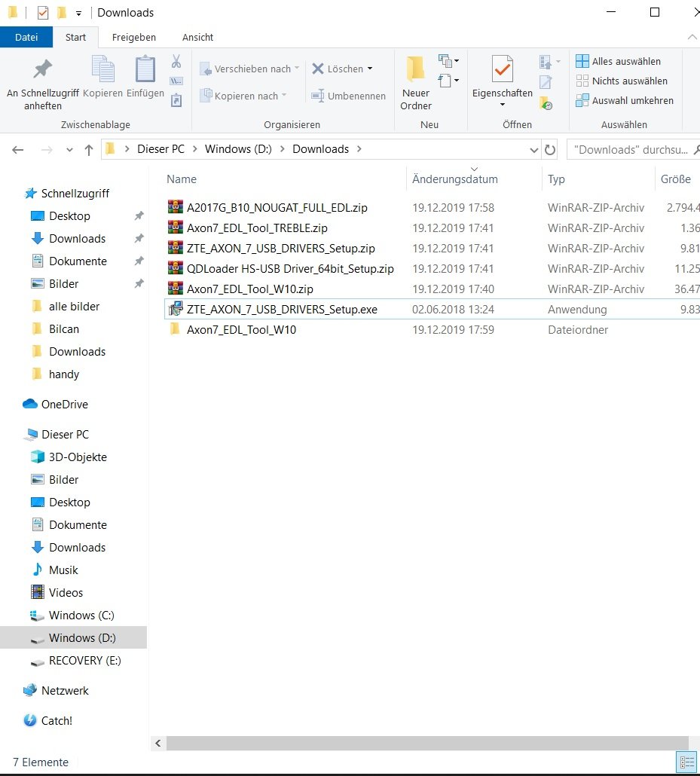The width and height of the screenshot is (700, 776).
Task: Open Windows (C:) in navigation pane
Action: coord(81,616)
